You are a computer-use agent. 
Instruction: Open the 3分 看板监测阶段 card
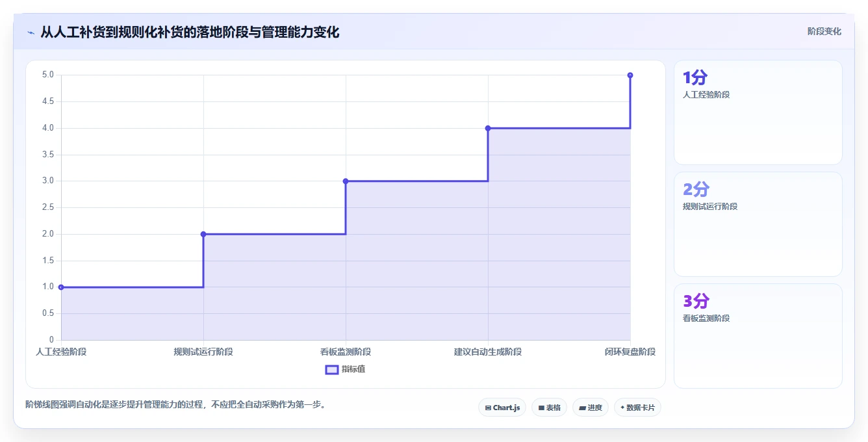(758, 336)
